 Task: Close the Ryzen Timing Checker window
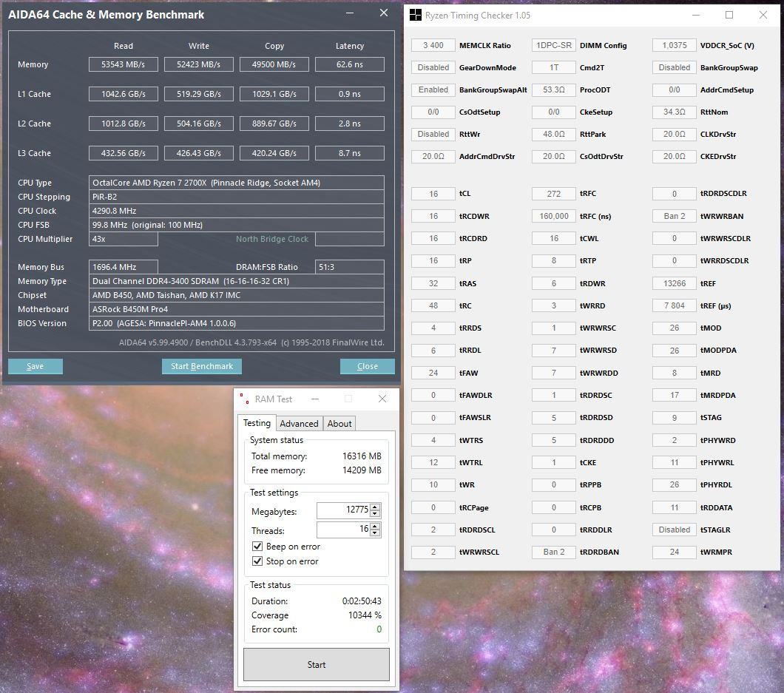(763, 15)
